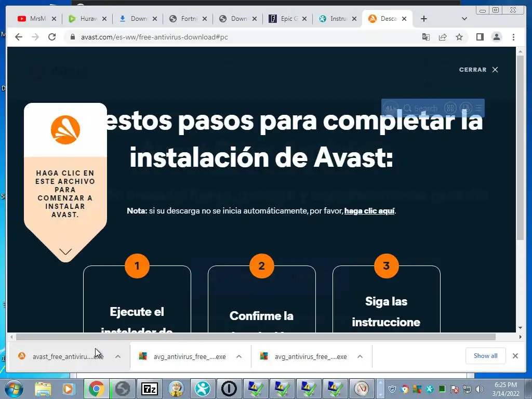Click the CERRAR label

coord(473,70)
